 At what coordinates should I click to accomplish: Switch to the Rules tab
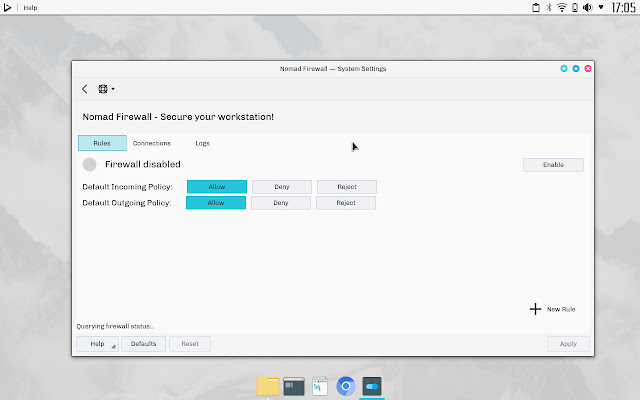point(102,143)
